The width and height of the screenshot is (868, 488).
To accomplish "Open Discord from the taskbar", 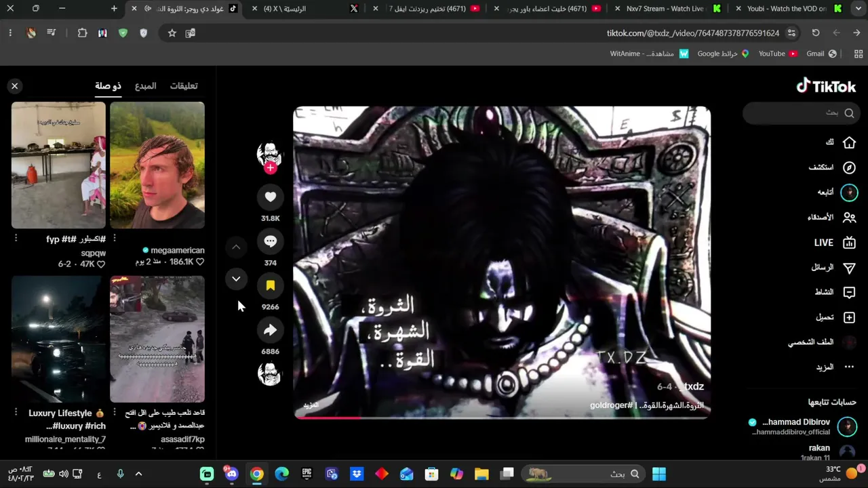I will pyautogui.click(x=232, y=474).
